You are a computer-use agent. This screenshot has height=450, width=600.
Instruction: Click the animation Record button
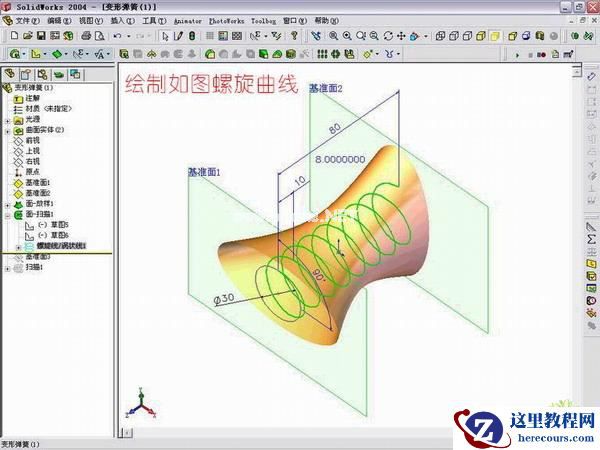tap(541, 55)
